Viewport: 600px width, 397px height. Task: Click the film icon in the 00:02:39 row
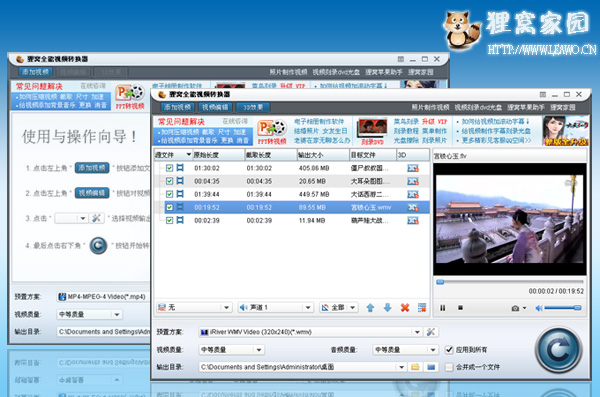tap(180, 220)
